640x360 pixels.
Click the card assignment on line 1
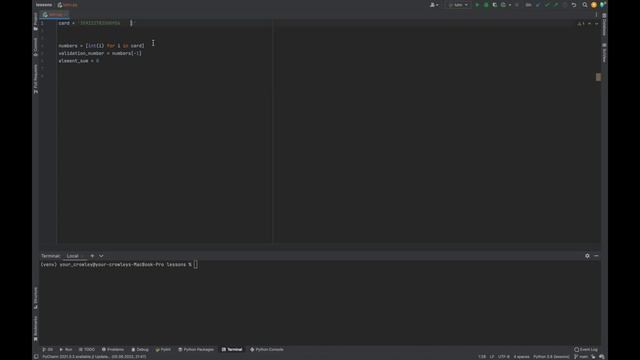(96, 23)
